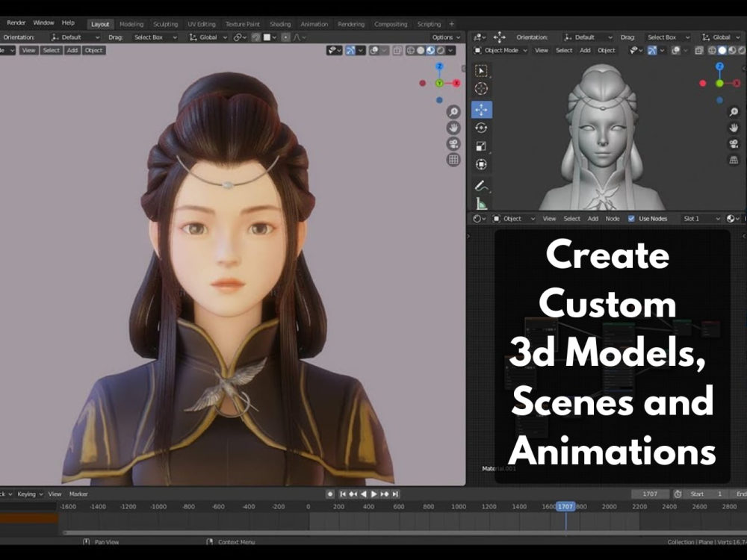Open the Add menu in left viewport
The height and width of the screenshot is (560, 747).
[72, 51]
